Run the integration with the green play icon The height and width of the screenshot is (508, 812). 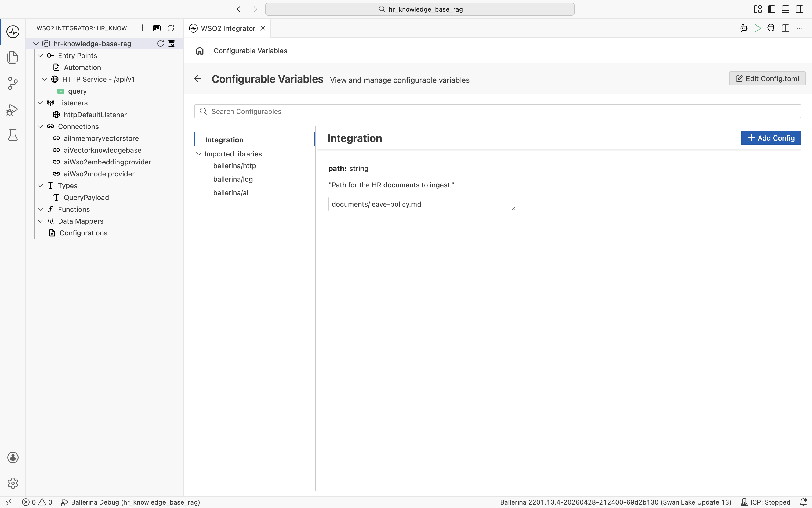tap(758, 28)
